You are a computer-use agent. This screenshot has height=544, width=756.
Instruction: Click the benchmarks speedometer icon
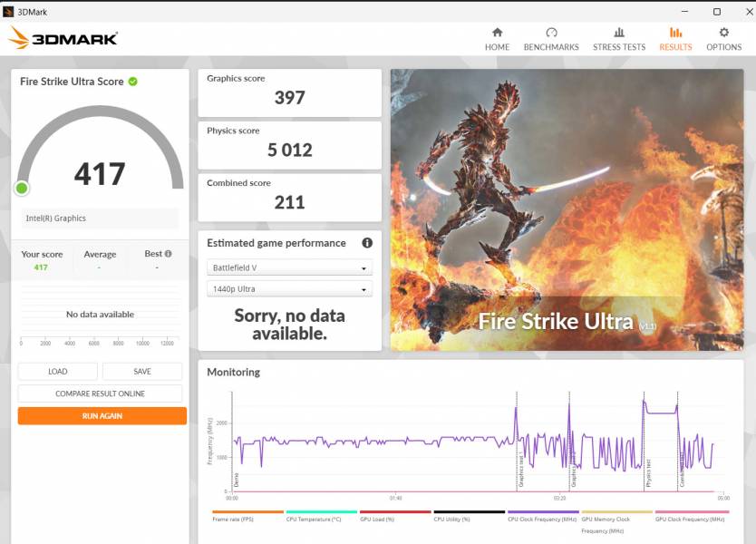pyautogui.click(x=551, y=33)
